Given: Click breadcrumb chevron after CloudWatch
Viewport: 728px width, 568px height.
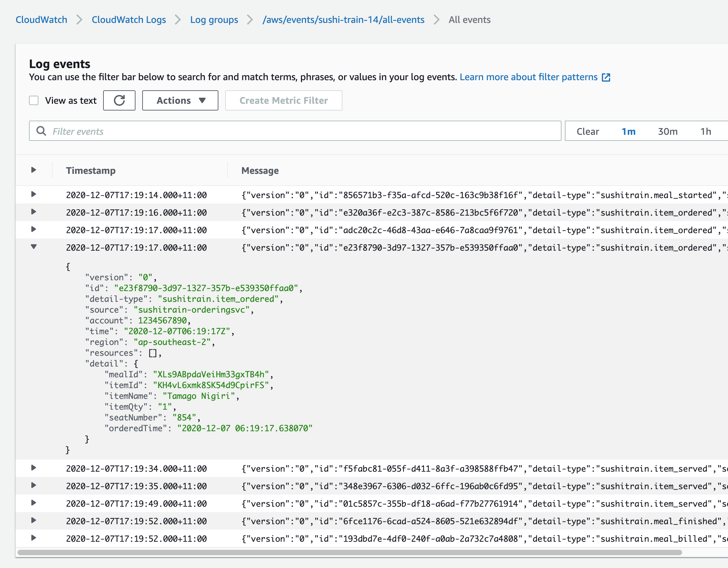Looking at the screenshot, I should click(x=80, y=20).
